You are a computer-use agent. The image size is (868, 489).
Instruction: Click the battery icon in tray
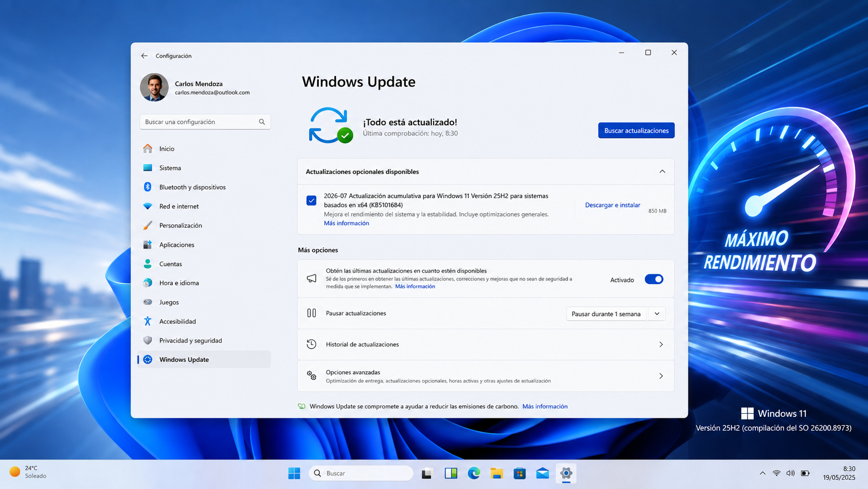coord(805,473)
